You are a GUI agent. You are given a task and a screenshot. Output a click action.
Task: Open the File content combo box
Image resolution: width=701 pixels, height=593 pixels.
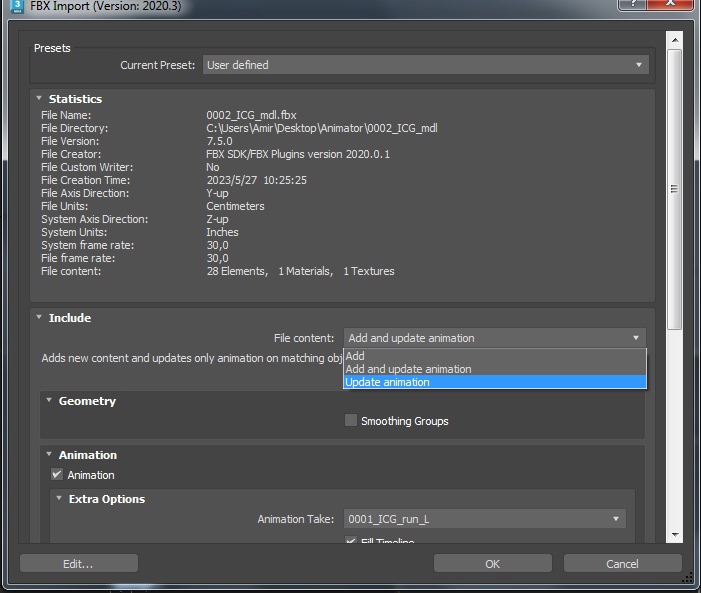pyautogui.click(x=494, y=338)
